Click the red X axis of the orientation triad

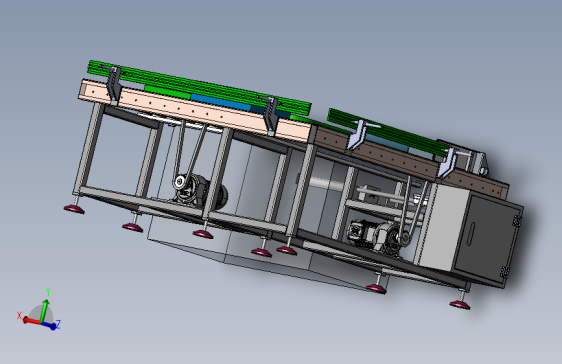(32, 321)
